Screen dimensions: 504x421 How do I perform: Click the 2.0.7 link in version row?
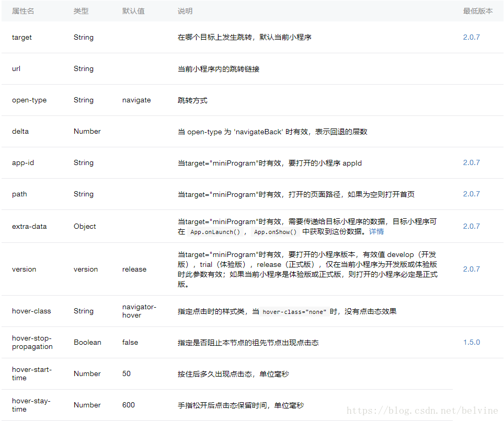[471, 269]
